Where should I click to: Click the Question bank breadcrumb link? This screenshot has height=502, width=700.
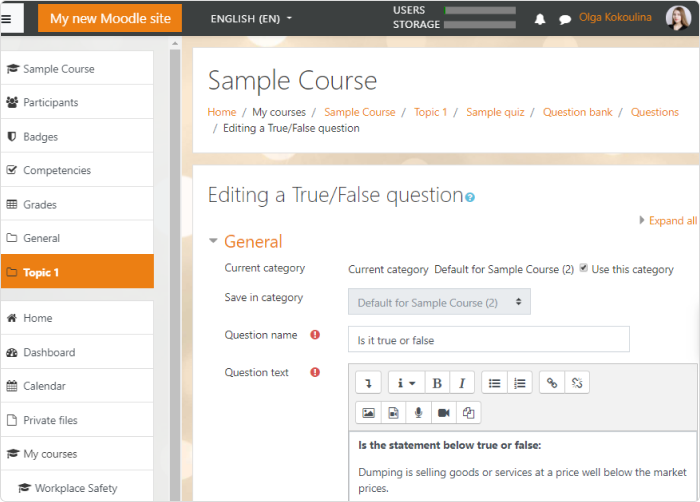pyautogui.click(x=577, y=112)
